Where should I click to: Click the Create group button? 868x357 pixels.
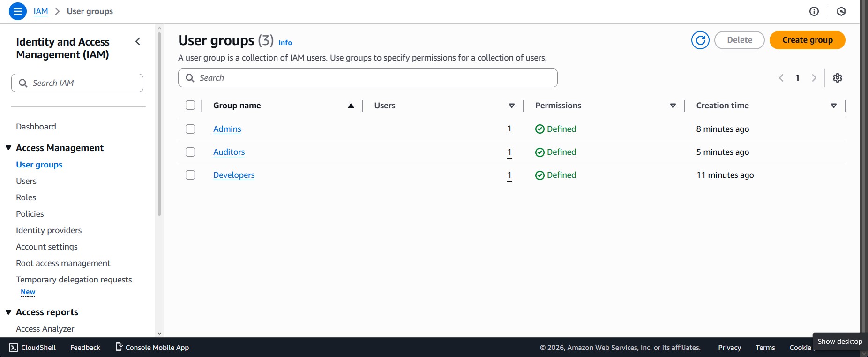(x=807, y=40)
